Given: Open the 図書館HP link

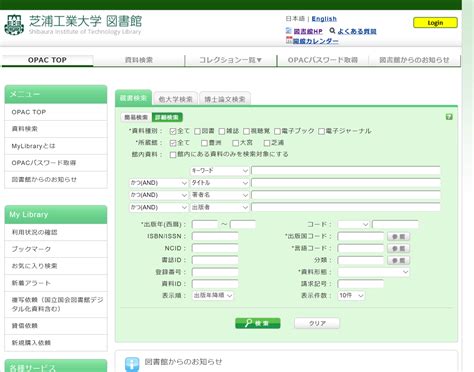Looking at the screenshot, I should point(308,31).
